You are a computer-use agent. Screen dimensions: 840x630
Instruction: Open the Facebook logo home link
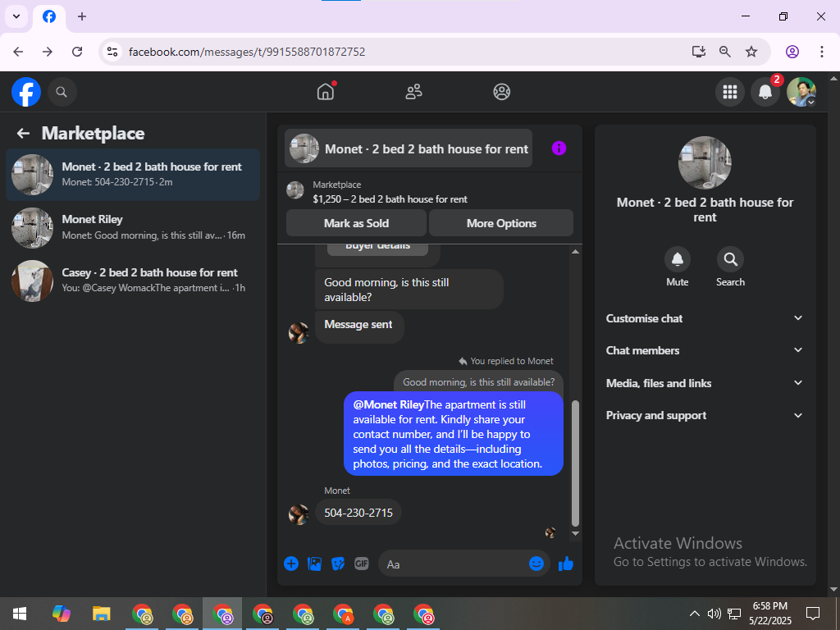point(26,92)
